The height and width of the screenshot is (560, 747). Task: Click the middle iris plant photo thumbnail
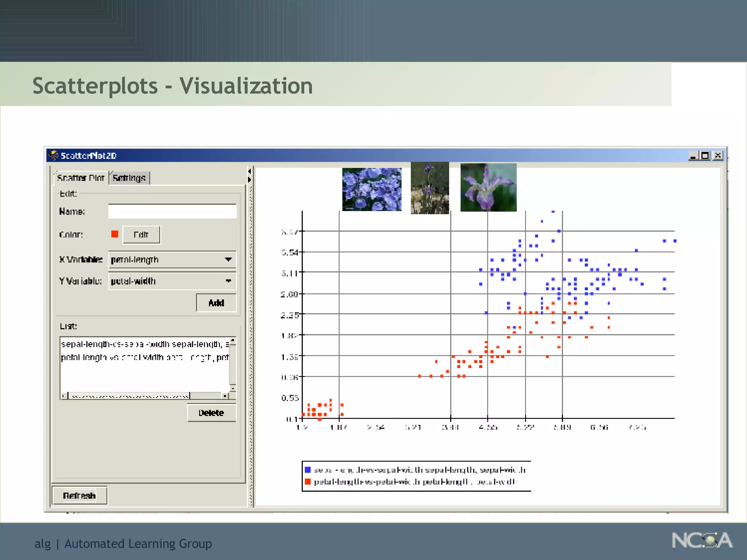pos(430,188)
